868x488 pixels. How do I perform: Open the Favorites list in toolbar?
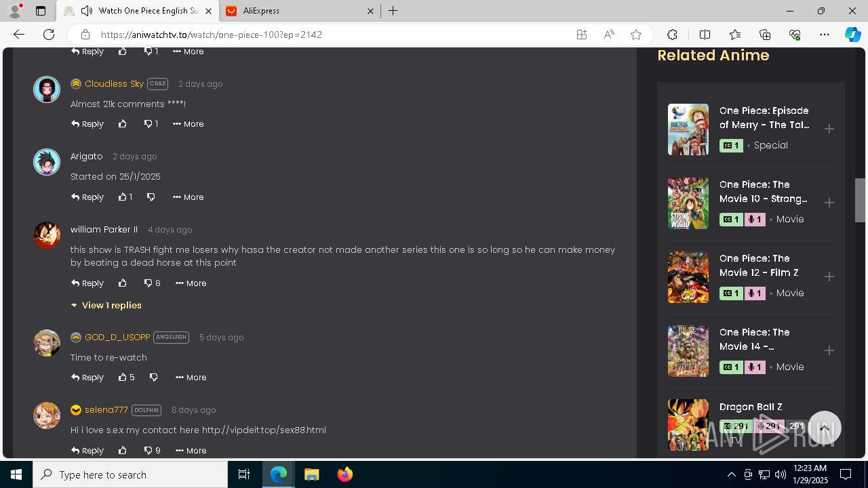[735, 35]
